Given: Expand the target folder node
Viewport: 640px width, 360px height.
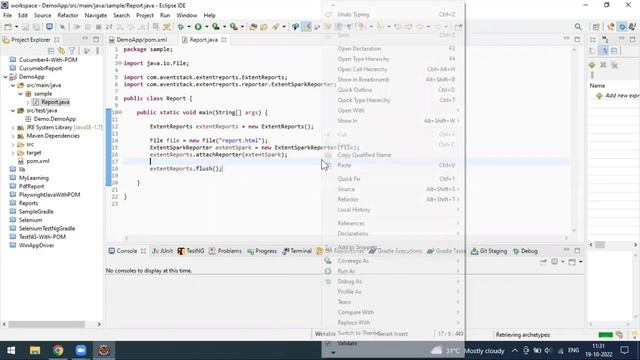Looking at the screenshot, I should point(13,153).
